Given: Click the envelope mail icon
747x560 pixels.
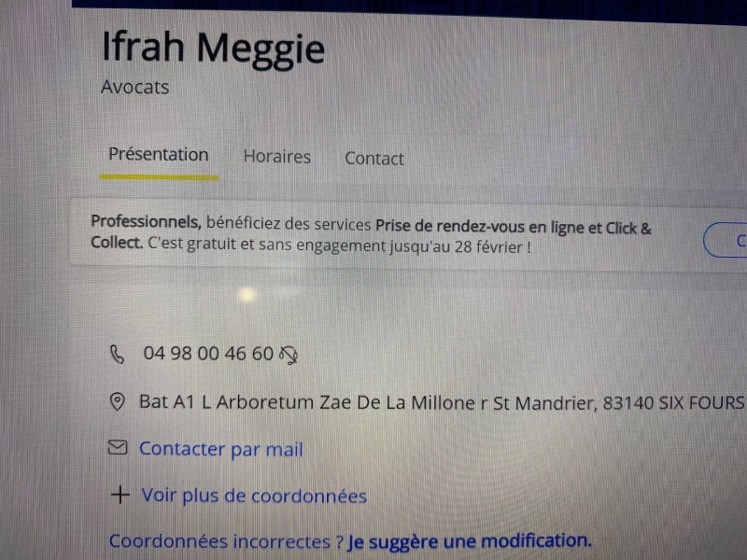Looking at the screenshot, I should (118, 448).
